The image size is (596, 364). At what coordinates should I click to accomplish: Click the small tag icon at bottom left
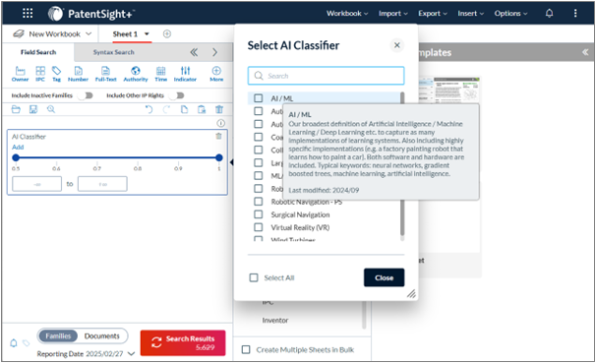(x=26, y=343)
